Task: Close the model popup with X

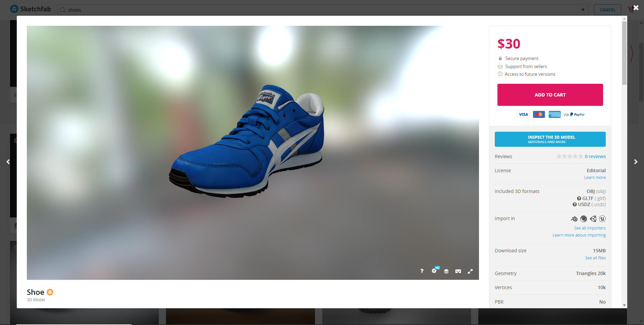Action: coord(636,8)
